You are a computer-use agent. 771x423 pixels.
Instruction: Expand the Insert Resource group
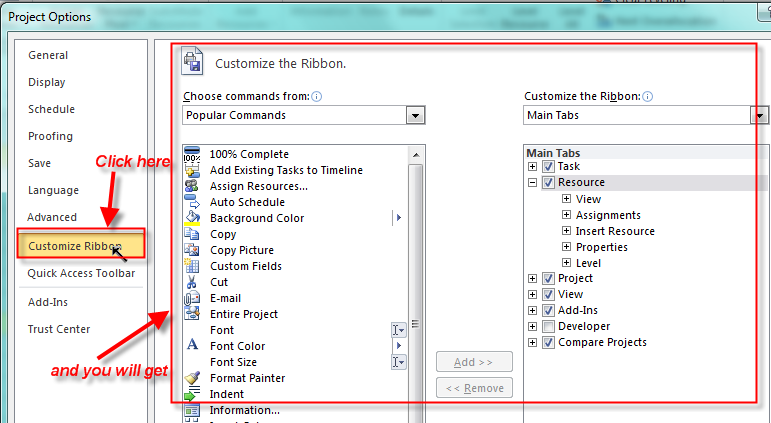(x=566, y=231)
